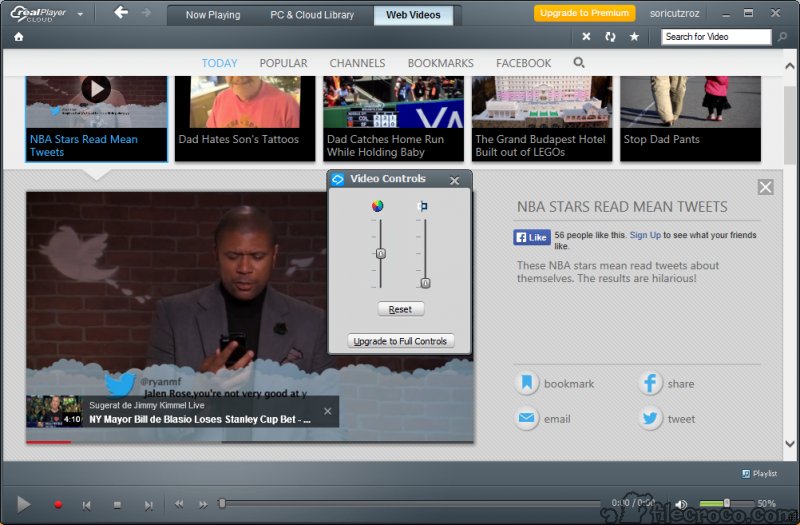
Task: Open the RealPlayer Cloud logo menu arrow
Action: click(80, 14)
